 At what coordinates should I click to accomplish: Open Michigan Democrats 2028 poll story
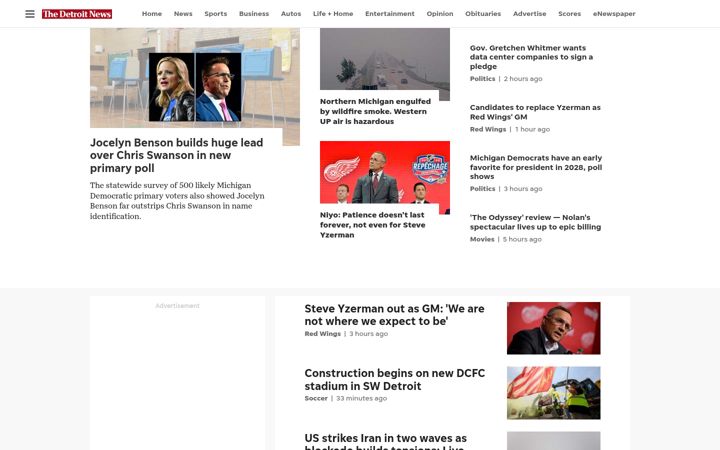[536, 167]
